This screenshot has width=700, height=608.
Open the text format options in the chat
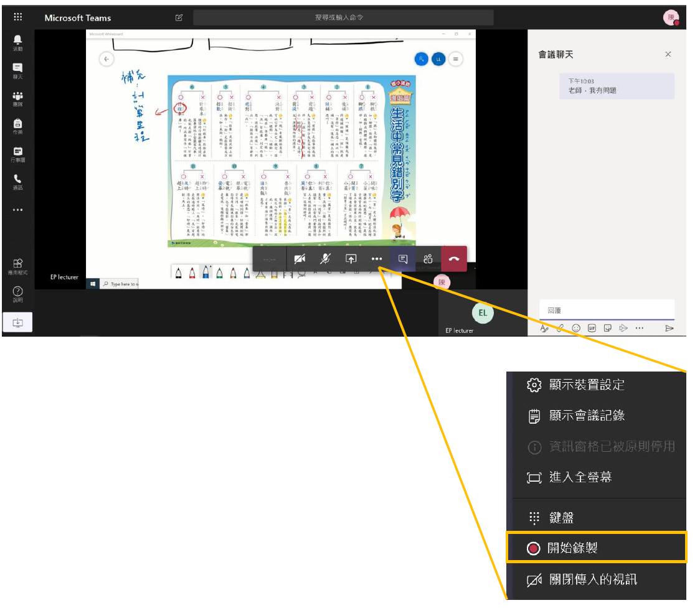point(544,329)
